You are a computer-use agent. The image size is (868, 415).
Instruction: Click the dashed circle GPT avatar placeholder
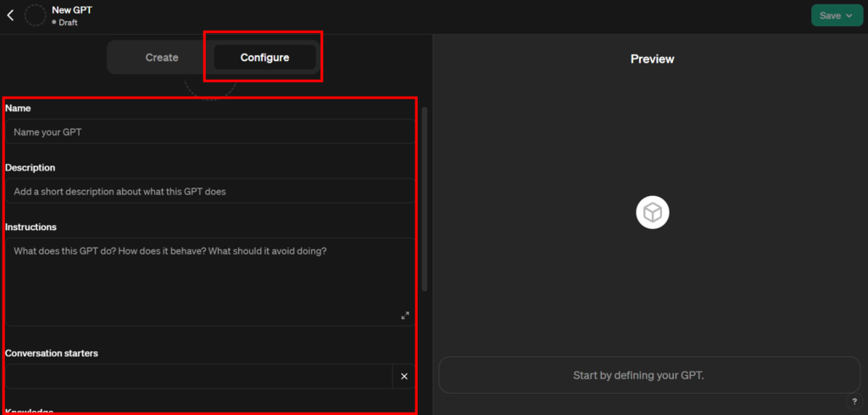[36, 15]
